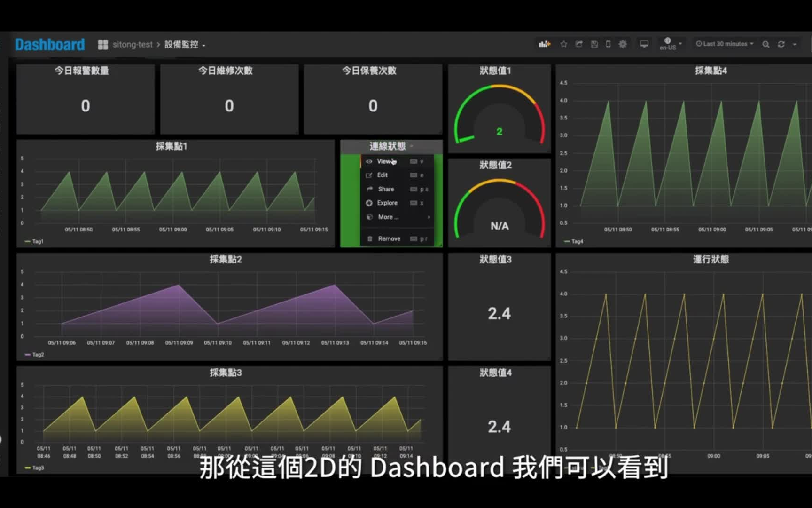812x508 pixels.
Task: Save the dashboard using save icon
Action: (x=594, y=44)
